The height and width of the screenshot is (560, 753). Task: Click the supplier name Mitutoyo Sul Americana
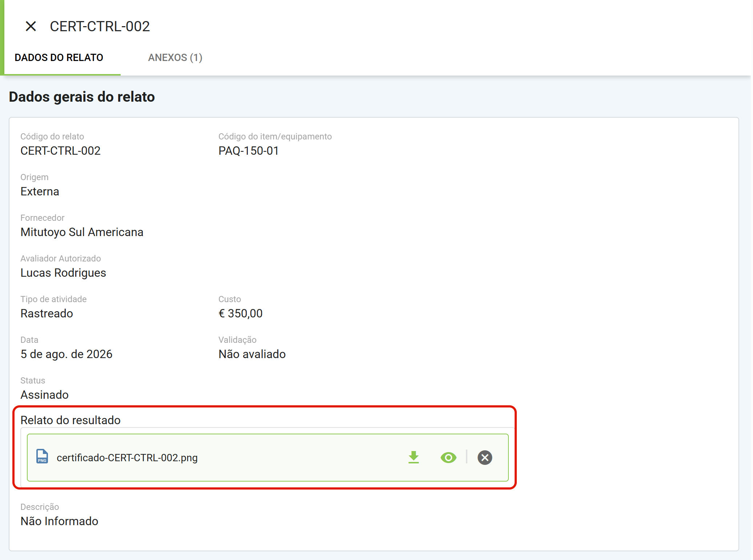pos(82,232)
